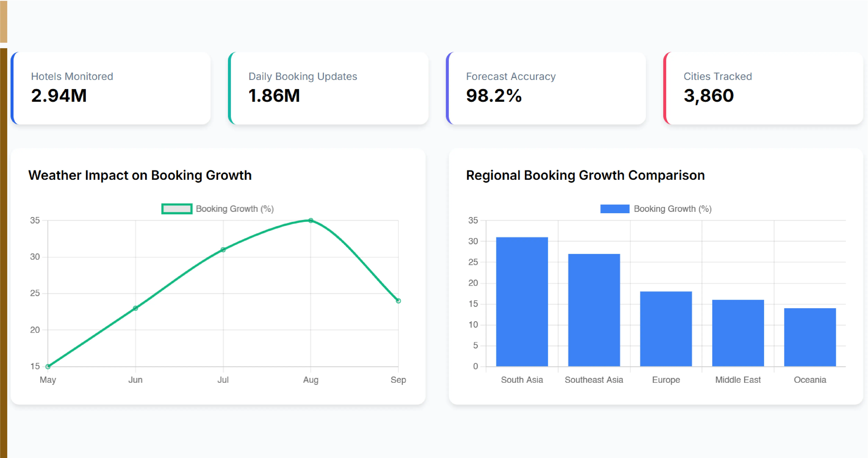Click the Cities Tracked 3,860 card
The width and height of the screenshot is (868, 458).
(x=763, y=88)
